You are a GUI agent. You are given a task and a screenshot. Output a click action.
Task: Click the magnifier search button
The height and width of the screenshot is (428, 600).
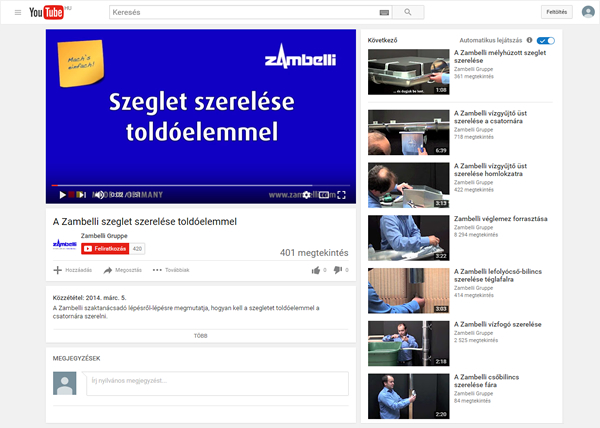[x=408, y=12]
